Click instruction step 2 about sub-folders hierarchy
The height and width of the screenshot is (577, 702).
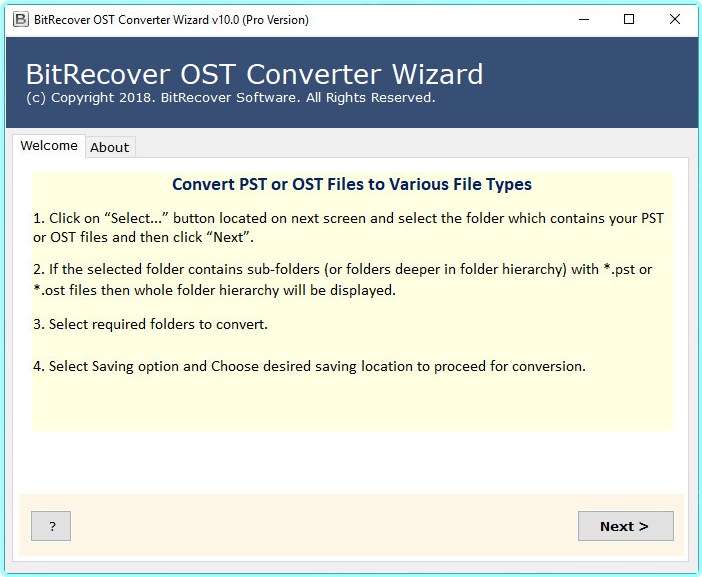point(342,280)
